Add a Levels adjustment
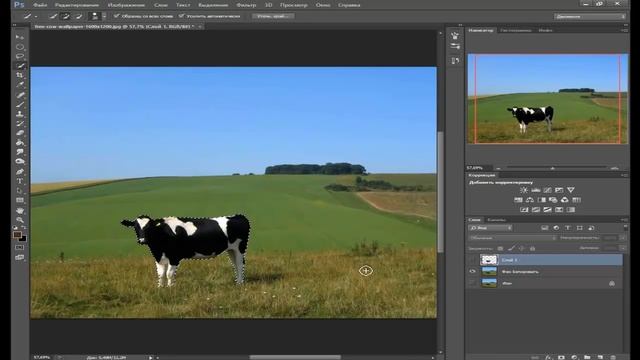 pyautogui.click(x=536, y=190)
